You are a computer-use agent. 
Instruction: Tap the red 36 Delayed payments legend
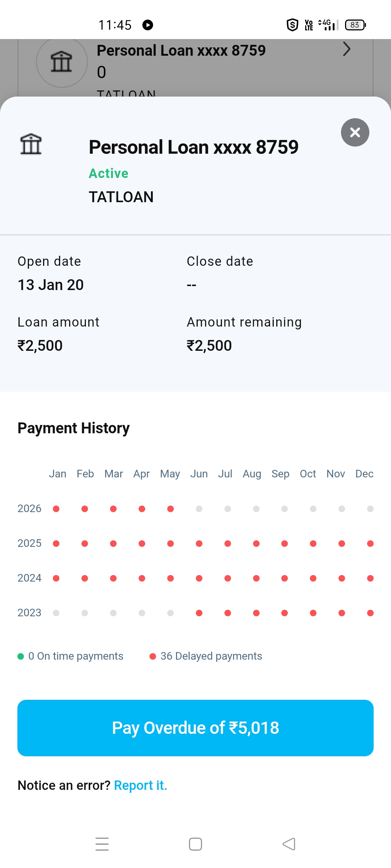(x=206, y=656)
